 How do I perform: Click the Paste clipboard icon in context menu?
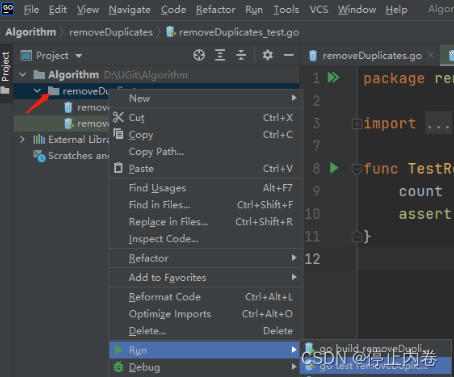118,168
